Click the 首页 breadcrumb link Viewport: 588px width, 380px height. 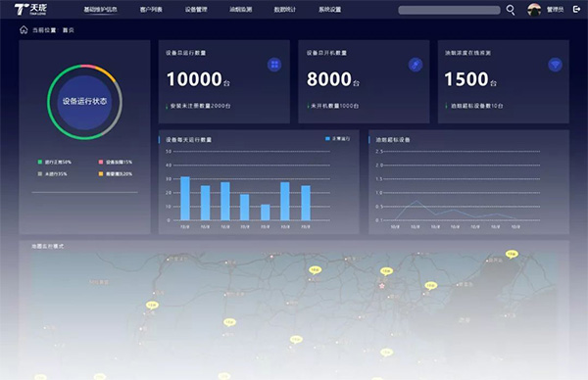point(69,30)
